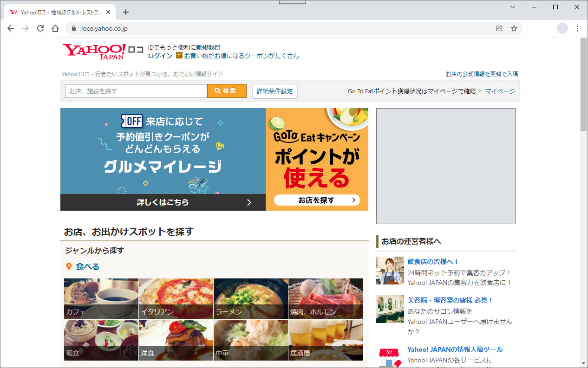Click the salon interior thumbnail image

(x=390, y=309)
